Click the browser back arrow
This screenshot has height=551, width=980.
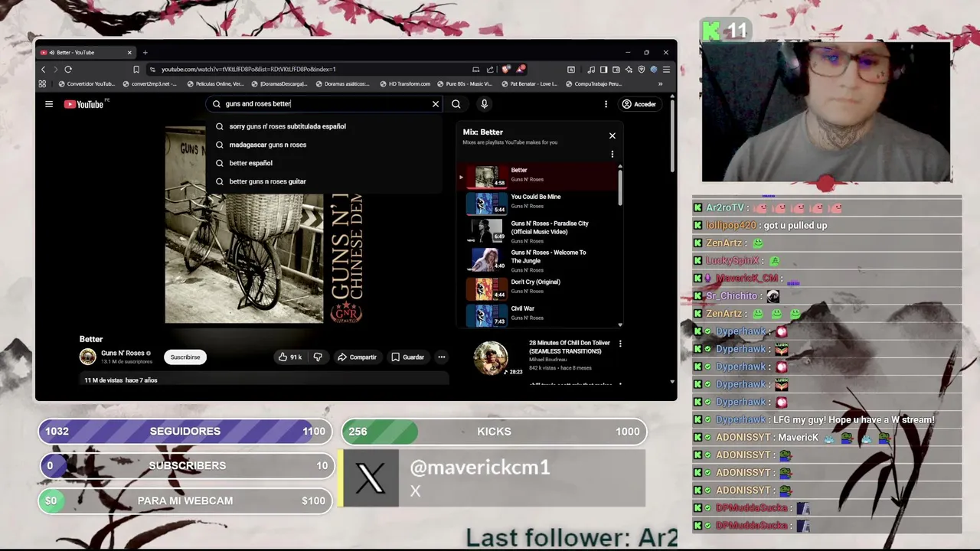(x=43, y=69)
